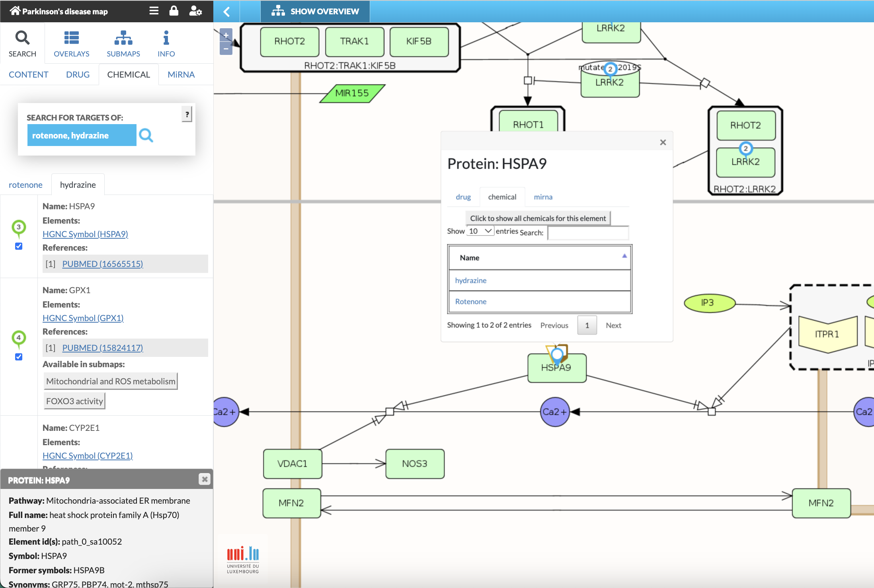Collapse the left panel with chevron arrow

point(226,12)
